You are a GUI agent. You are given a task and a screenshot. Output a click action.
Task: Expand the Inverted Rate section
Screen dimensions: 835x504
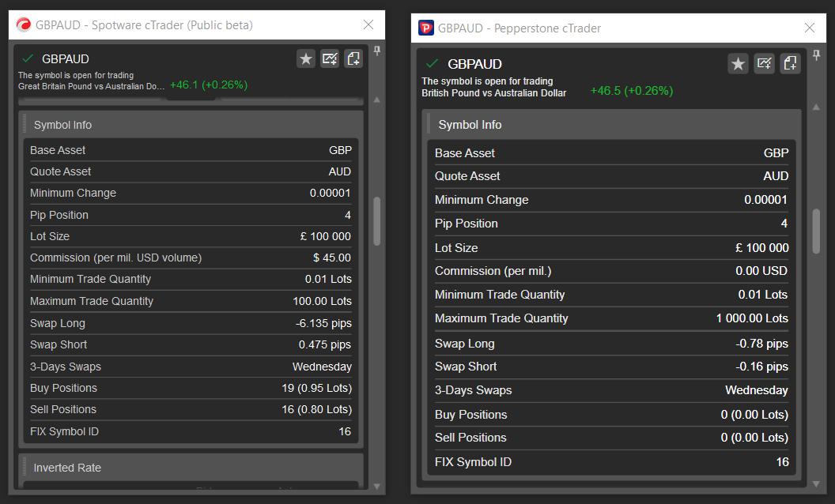coord(191,468)
